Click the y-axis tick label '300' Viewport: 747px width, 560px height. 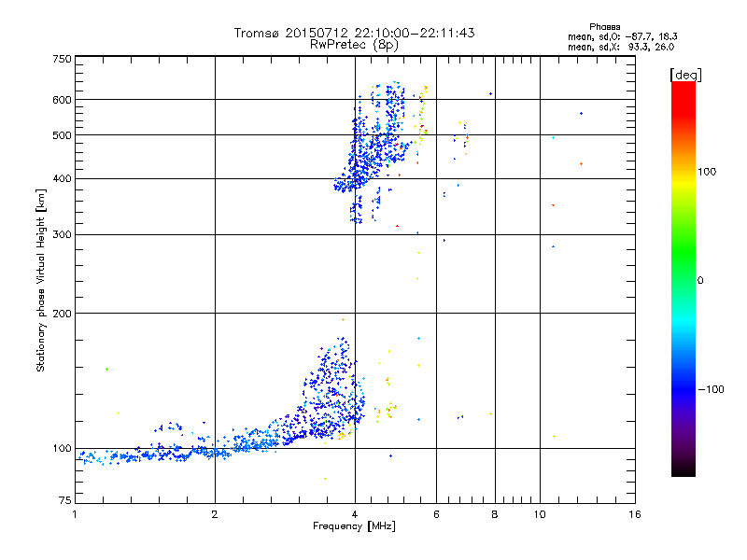pyautogui.click(x=62, y=235)
